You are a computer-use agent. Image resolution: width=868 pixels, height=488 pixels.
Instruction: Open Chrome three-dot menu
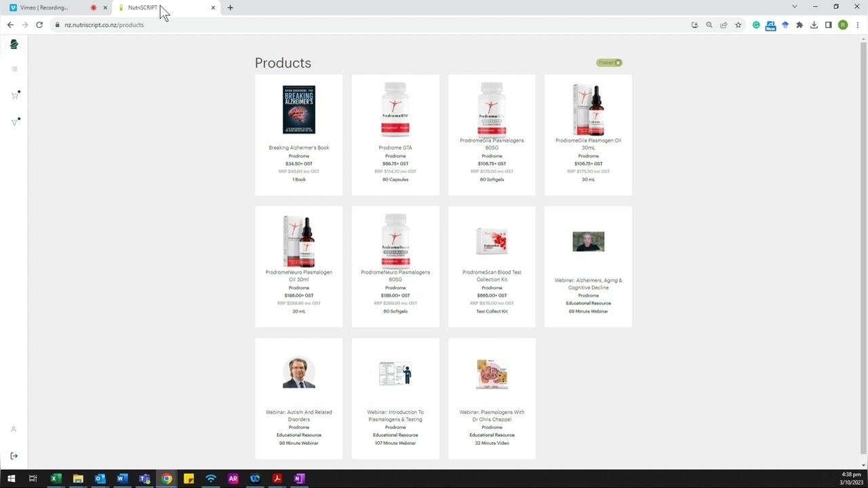coord(858,25)
